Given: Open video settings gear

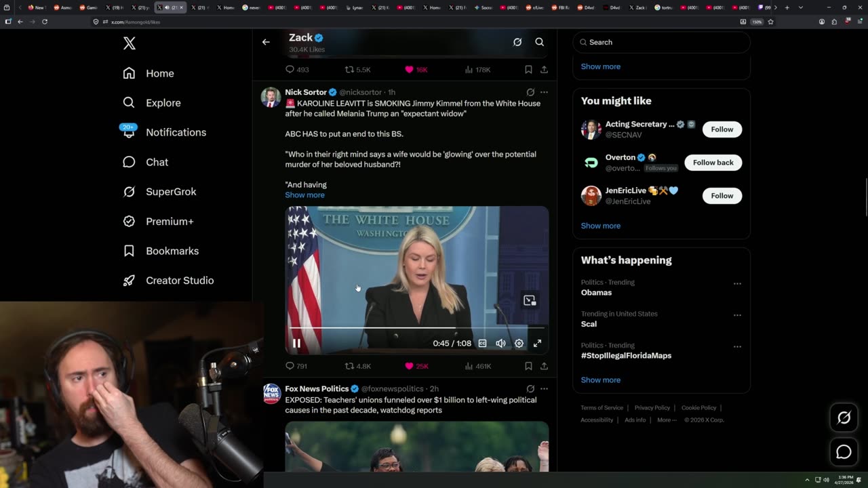Looking at the screenshot, I should (x=519, y=344).
